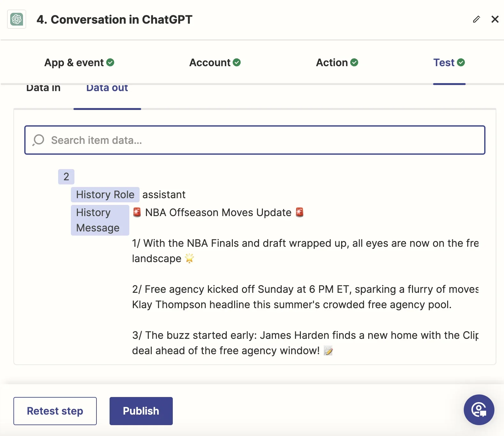This screenshot has width=504, height=436.
Task: Rename step using the pencil icon
Action: (x=476, y=19)
